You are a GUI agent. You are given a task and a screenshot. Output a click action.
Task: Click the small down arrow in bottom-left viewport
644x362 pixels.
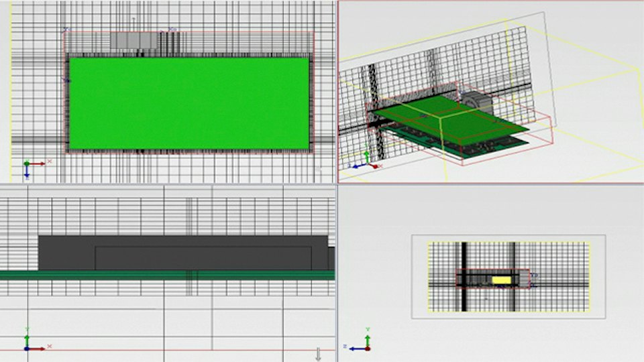318,354
